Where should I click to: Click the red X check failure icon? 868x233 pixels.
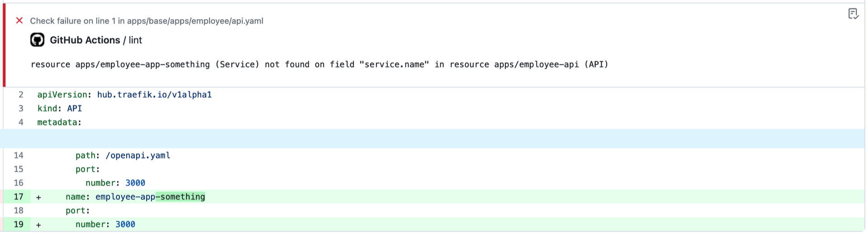[19, 20]
